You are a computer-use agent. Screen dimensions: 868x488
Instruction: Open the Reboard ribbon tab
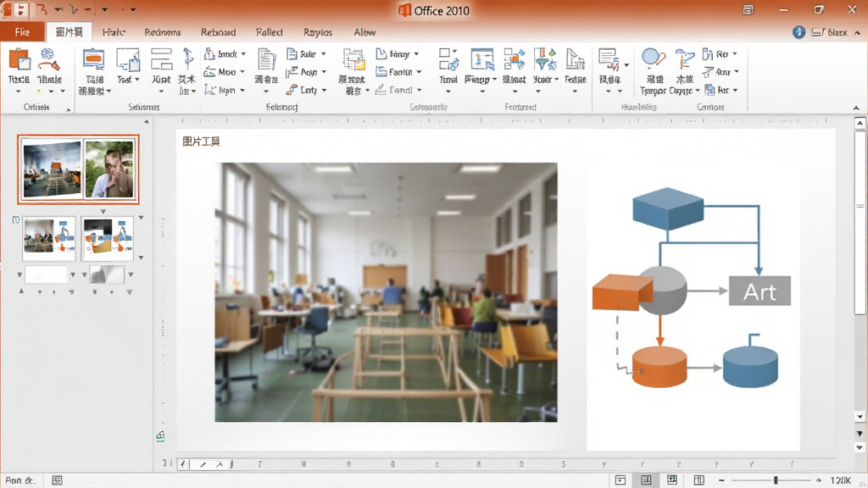(x=218, y=32)
